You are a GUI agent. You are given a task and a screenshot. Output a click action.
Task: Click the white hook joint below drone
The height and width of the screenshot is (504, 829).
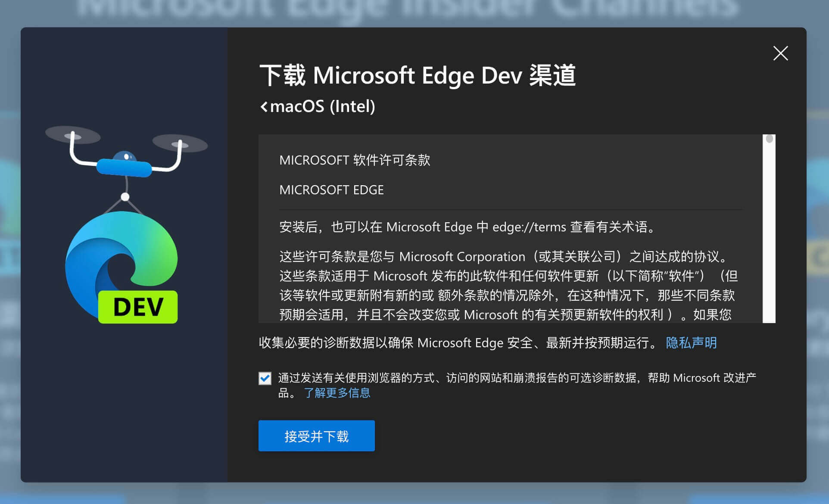point(125,197)
